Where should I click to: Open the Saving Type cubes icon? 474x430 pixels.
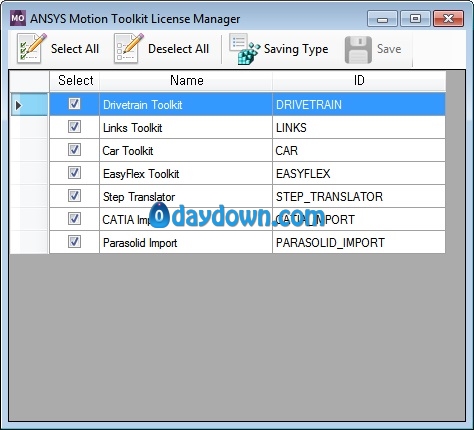244,49
